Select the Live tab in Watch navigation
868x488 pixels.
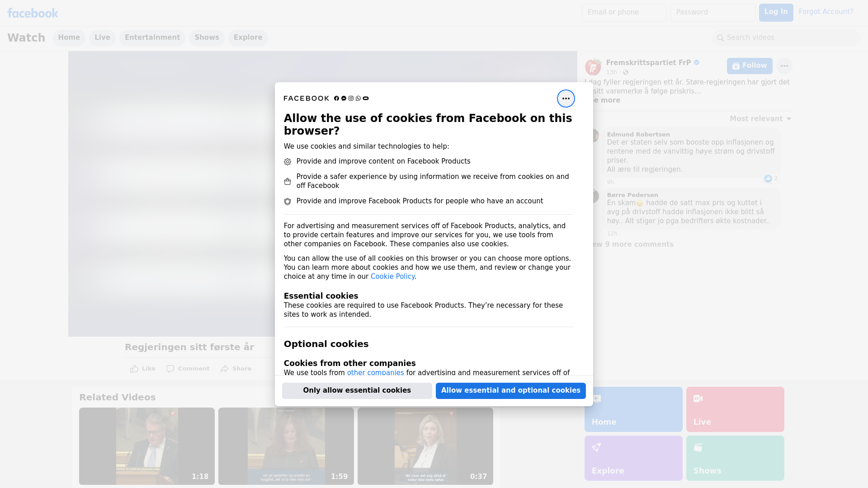pyautogui.click(x=102, y=38)
